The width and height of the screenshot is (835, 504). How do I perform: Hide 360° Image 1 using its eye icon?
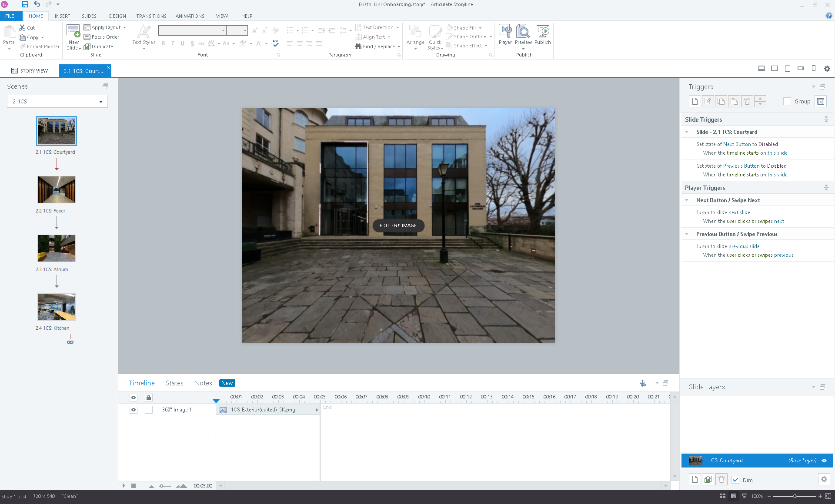point(134,409)
